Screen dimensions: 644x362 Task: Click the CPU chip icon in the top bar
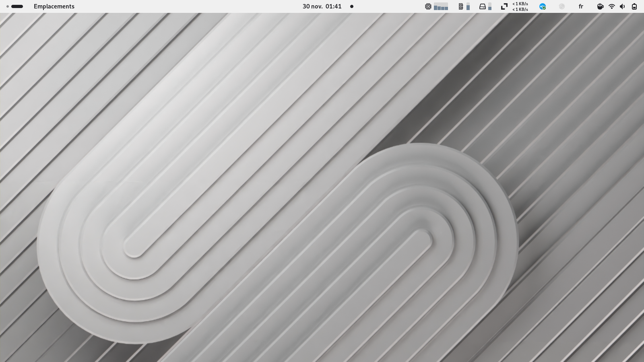(x=428, y=6)
